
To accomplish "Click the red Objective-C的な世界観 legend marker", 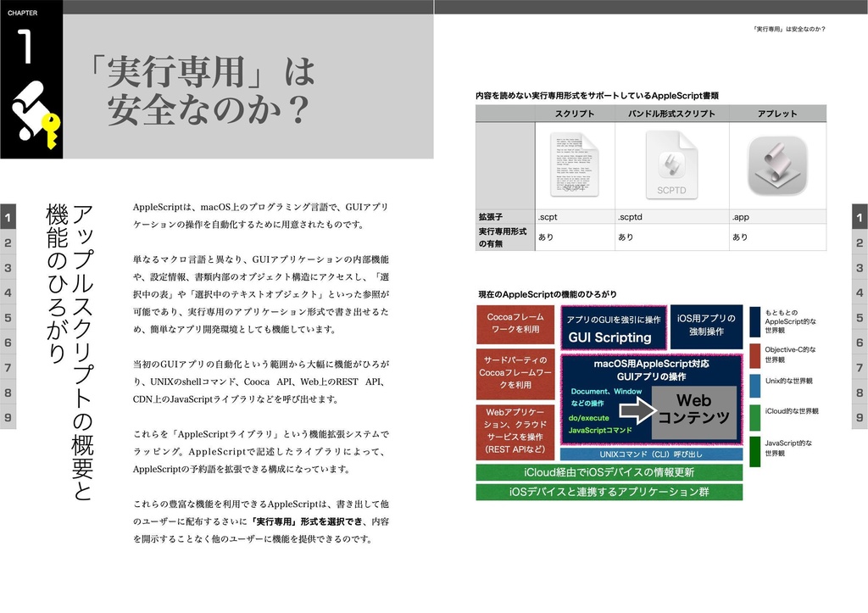I will 755,354.
